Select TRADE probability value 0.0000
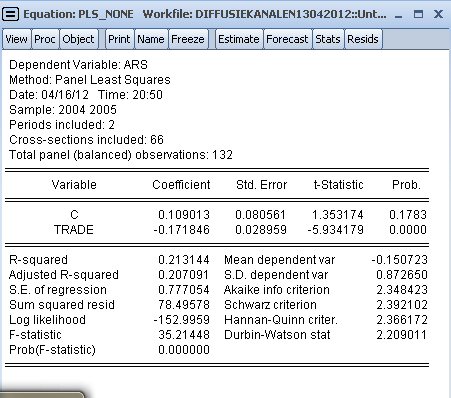Screen dimensions: 451x398 (x=408, y=230)
